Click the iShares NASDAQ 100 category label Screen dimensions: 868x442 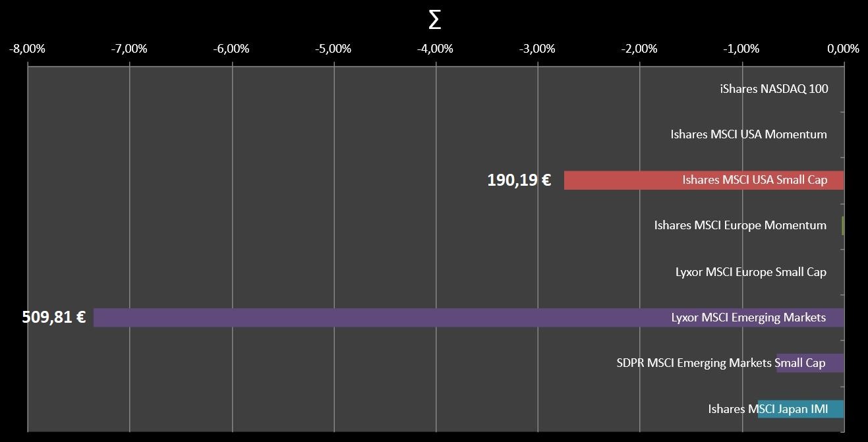(x=774, y=89)
